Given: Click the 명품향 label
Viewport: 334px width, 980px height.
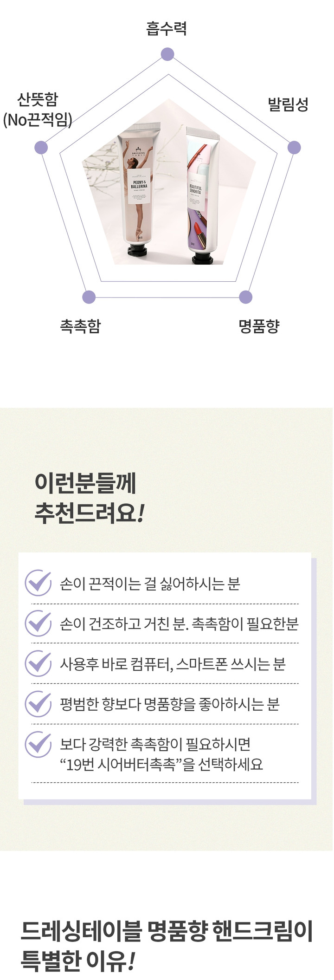Looking at the screenshot, I should 259,325.
